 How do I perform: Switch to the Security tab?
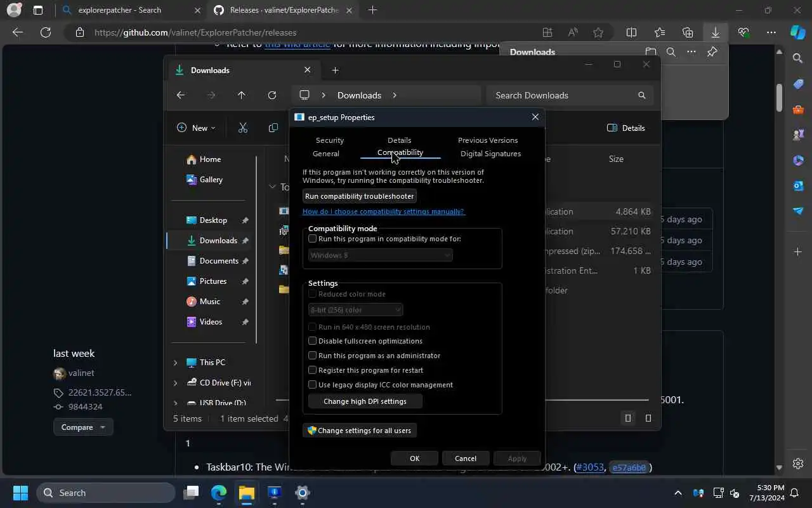pos(330,140)
